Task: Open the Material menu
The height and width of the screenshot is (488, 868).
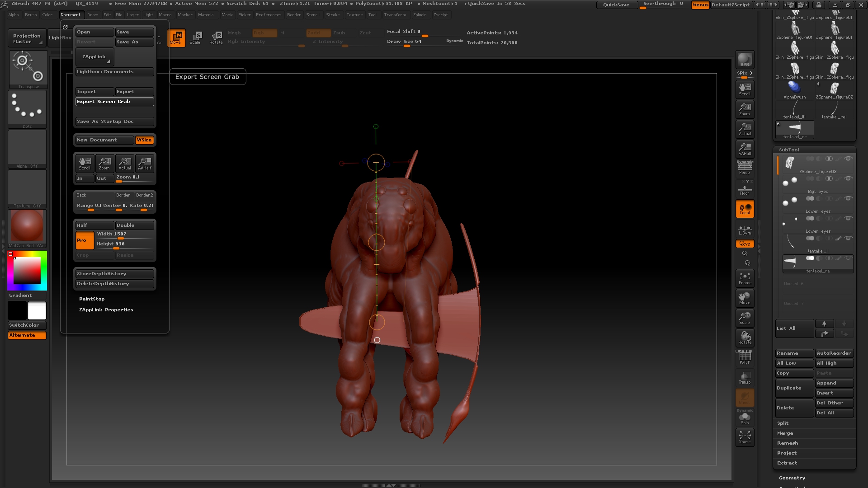Action: coord(206,15)
